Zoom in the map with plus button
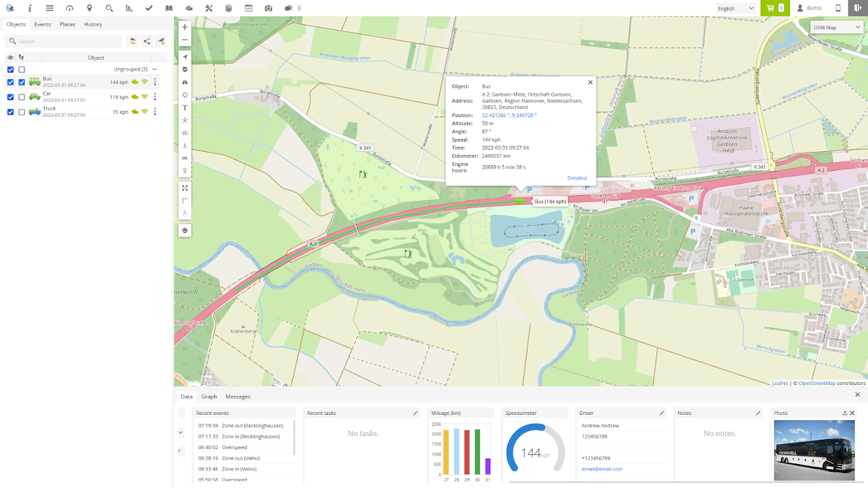 tap(185, 27)
